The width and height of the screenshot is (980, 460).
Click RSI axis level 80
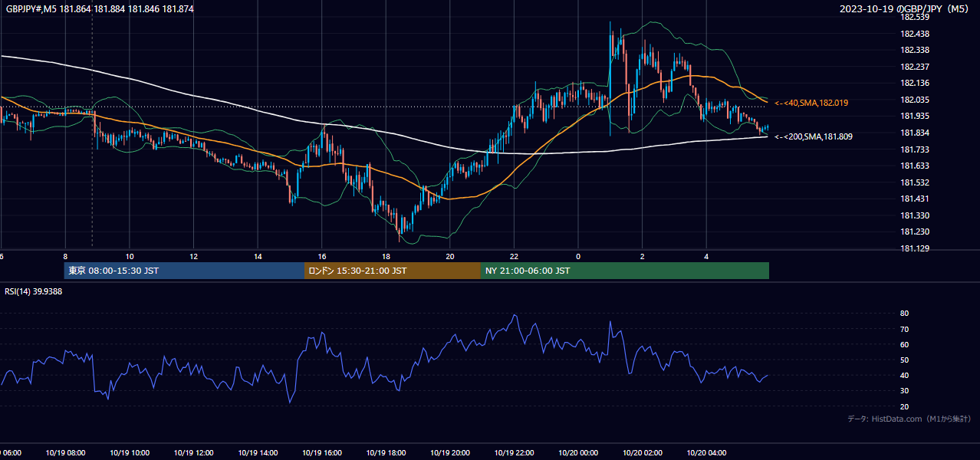pos(904,314)
